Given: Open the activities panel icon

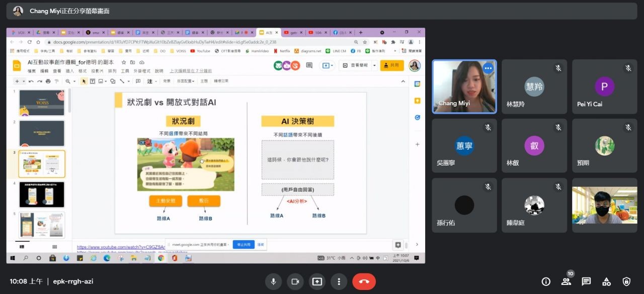Looking at the screenshot, I should pyautogui.click(x=606, y=281).
